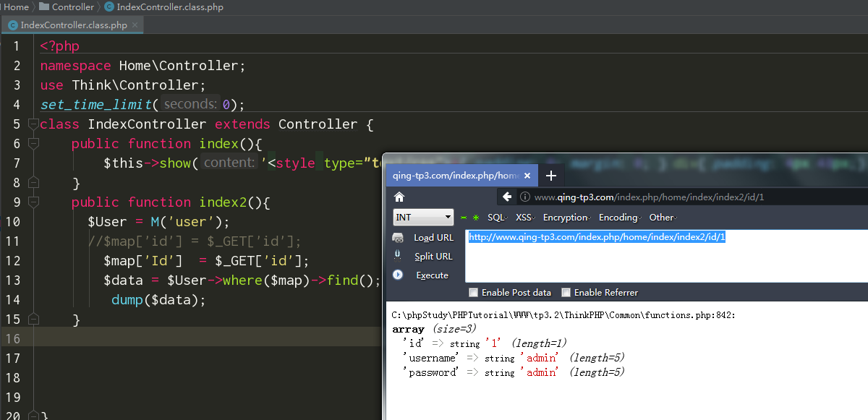Click the home icon in the browser toolbar
The width and height of the screenshot is (868, 420).
399,197
